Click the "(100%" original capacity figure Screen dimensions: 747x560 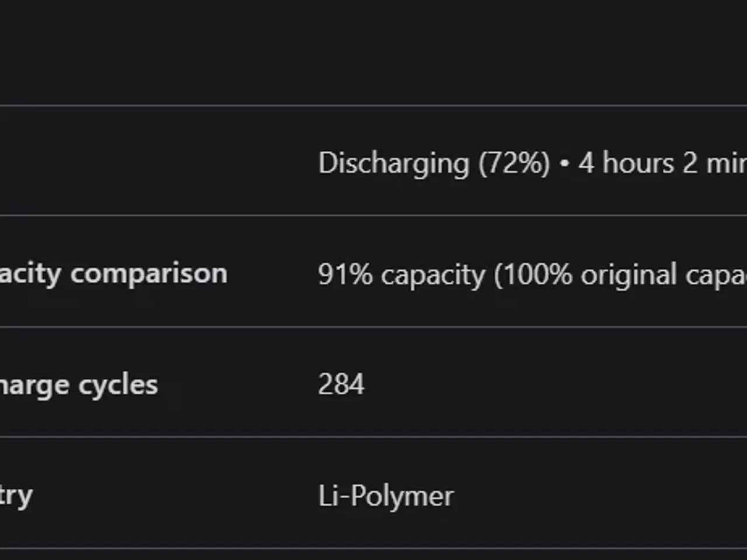(533, 274)
